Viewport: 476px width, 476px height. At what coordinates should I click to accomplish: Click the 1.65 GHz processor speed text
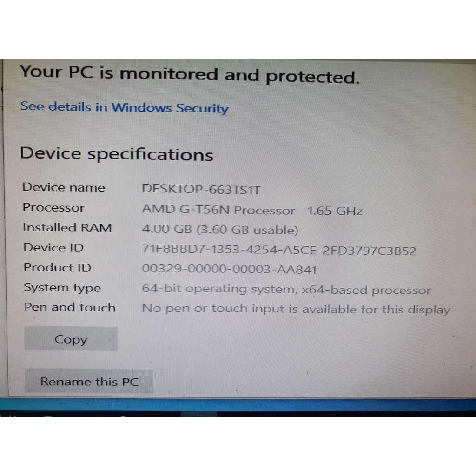pyautogui.click(x=335, y=211)
